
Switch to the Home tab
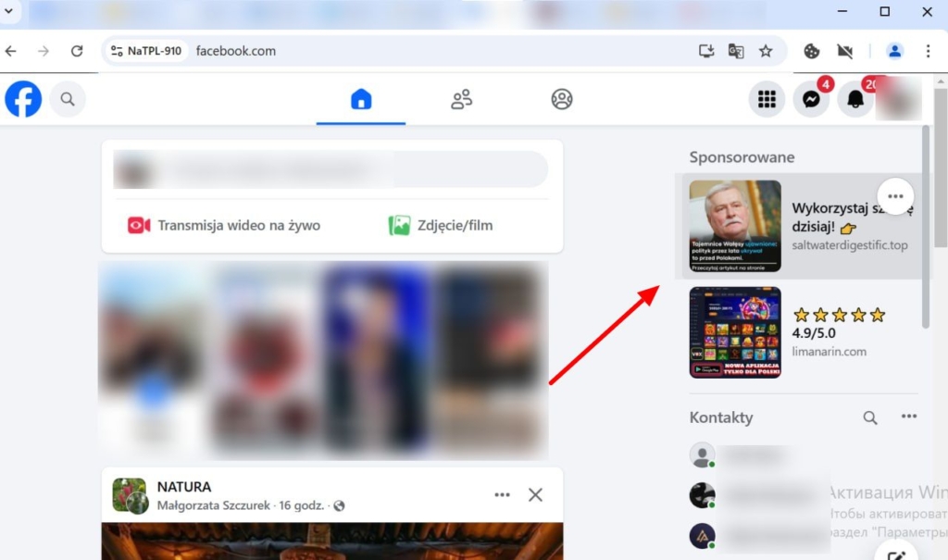[x=361, y=99]
